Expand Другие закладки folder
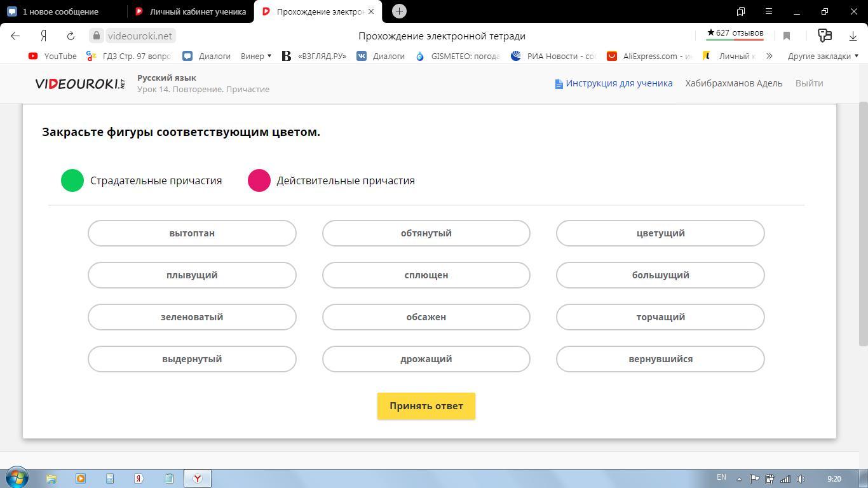The width and height of the screenshot is (868, 488). (824, 56)
